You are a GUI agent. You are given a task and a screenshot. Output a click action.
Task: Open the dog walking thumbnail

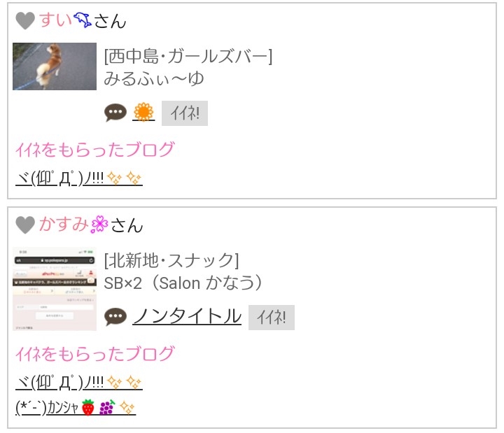55,66
